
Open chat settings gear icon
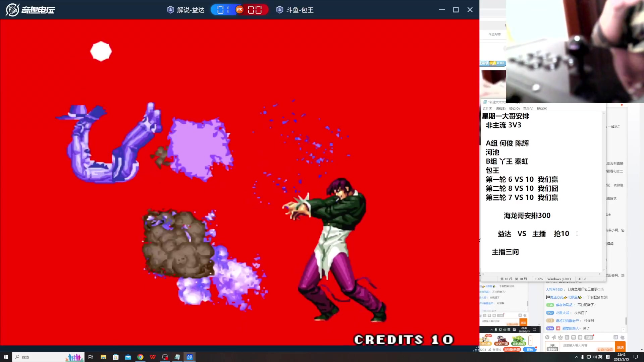(623, 338)
